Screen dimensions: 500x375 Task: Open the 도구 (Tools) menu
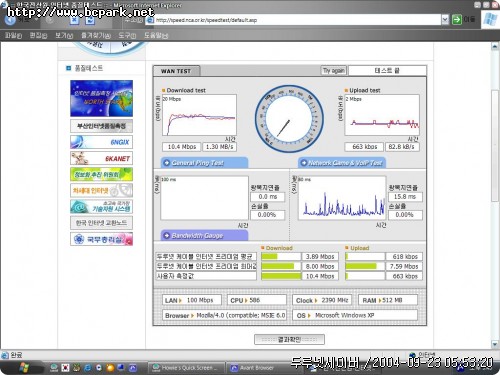point(127,35)
